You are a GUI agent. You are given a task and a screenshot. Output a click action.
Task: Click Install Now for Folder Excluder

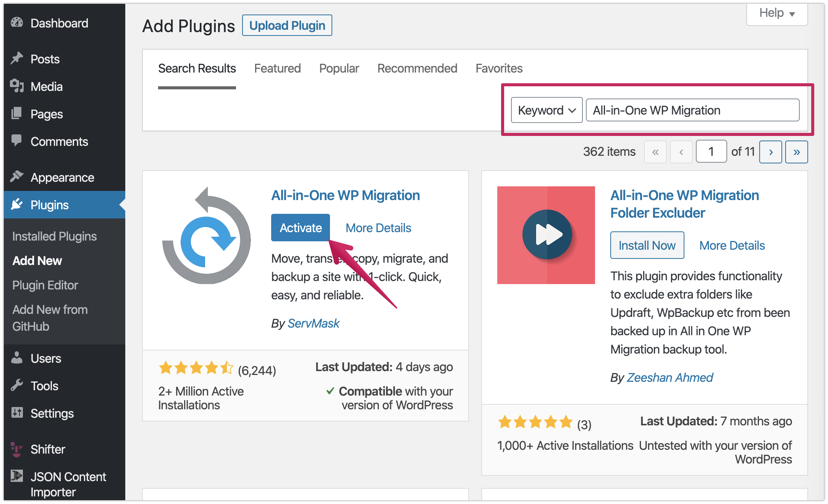coord(647,245)
